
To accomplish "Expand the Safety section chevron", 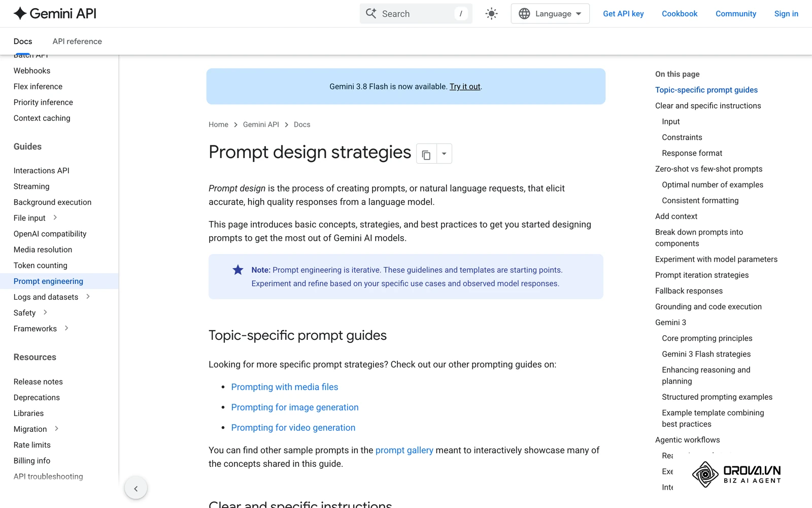I will [x=45, y=312].
